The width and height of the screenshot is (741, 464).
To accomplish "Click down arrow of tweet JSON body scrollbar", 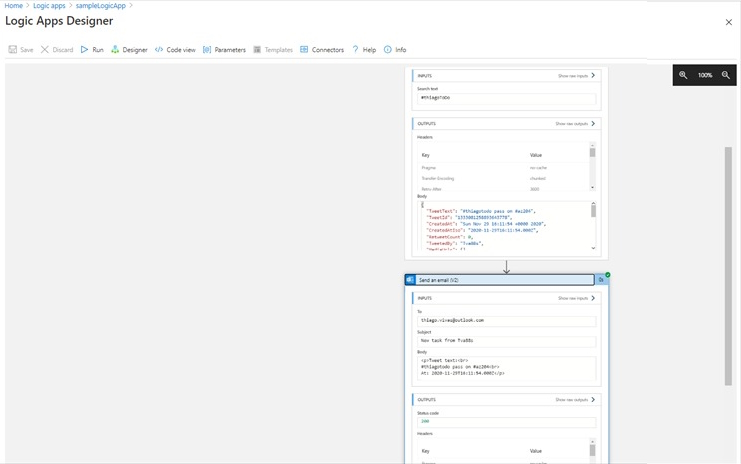I will tap(593, 248).
